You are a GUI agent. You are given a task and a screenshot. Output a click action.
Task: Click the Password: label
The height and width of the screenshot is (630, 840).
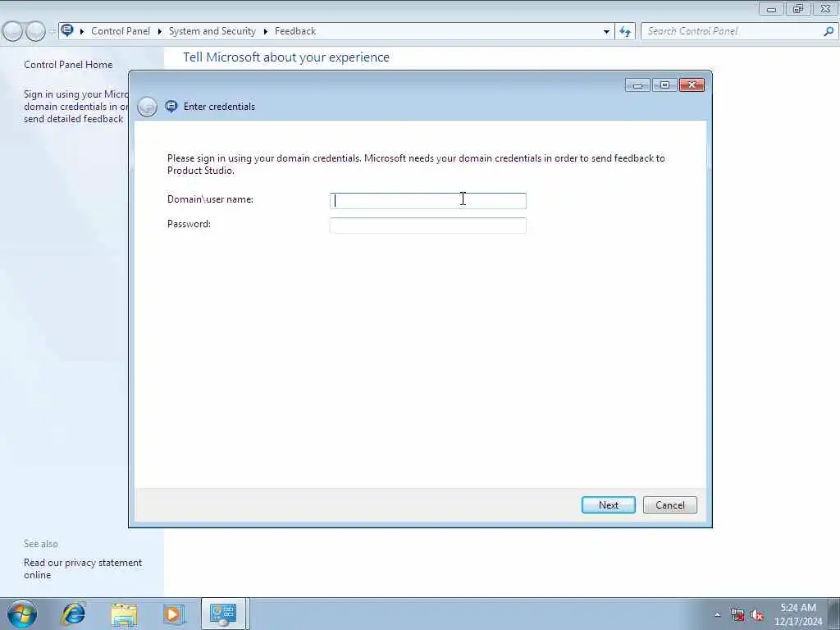(189, 224)
